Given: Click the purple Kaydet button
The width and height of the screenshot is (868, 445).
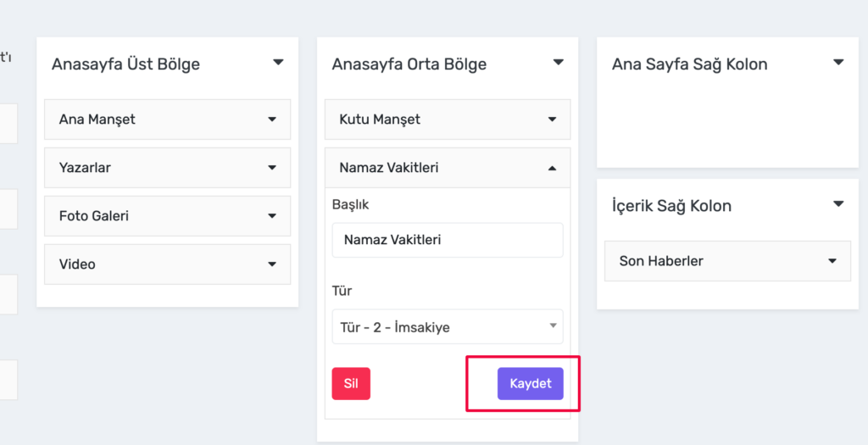Looking at the screenshot, I should click(531, 384).
